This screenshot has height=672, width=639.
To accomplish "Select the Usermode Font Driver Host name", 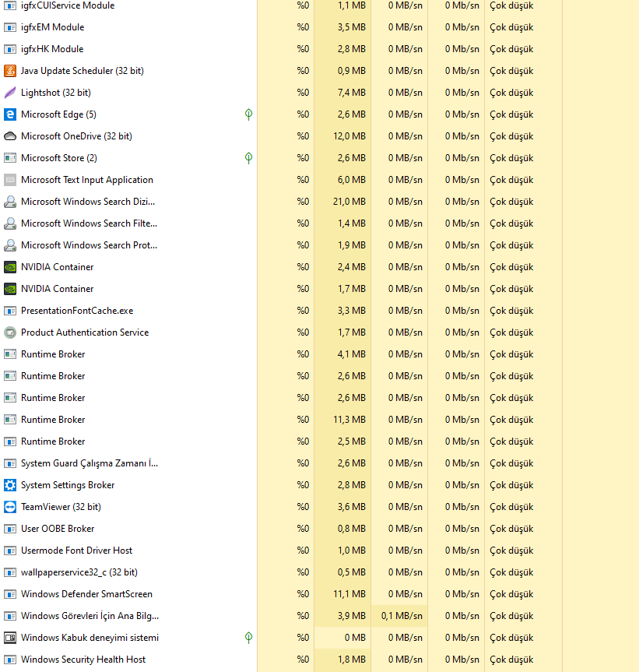I will [x=76, y=551].
